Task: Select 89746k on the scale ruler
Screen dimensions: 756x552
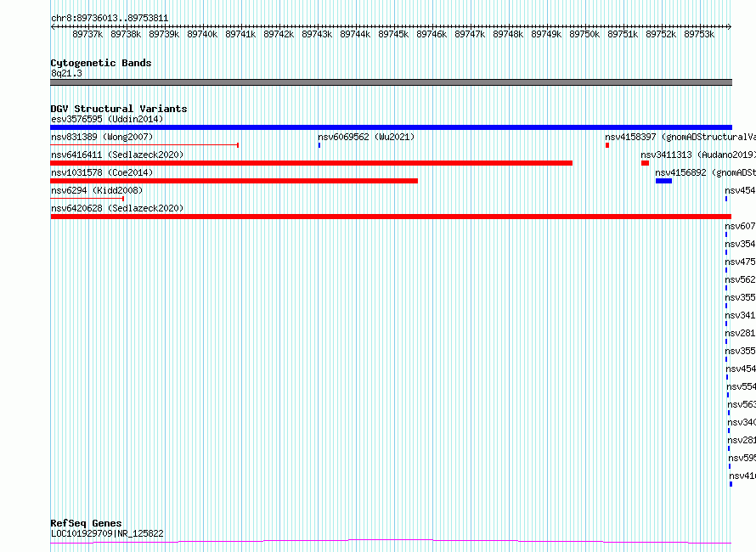Action: (x=432, y=34)
